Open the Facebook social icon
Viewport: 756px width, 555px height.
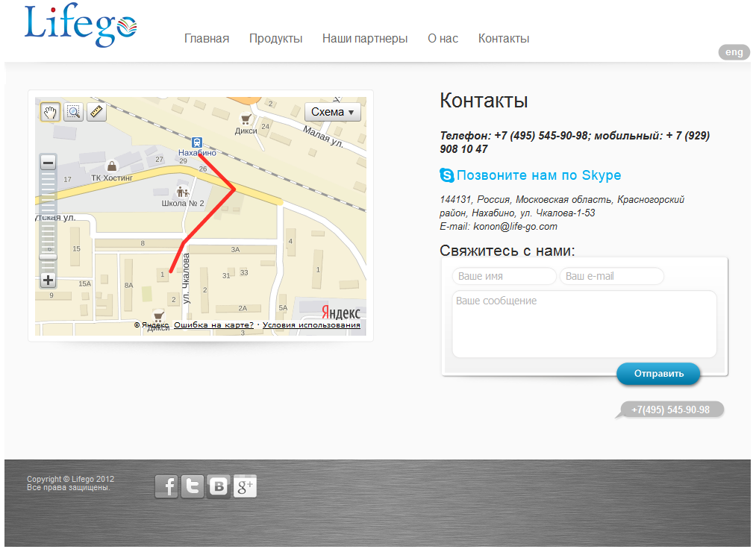pyautogui.click(x=167, y=486)
